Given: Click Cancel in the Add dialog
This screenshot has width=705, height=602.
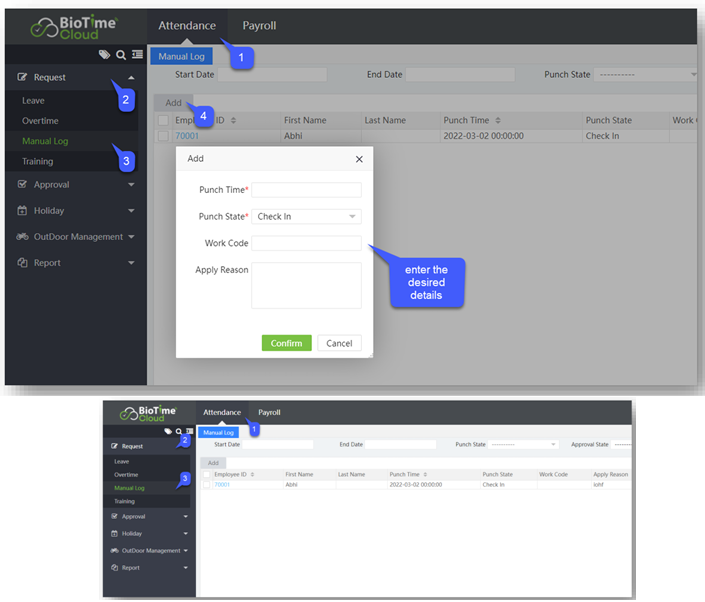Looking at the screenshot, I should tap(339, 343).
